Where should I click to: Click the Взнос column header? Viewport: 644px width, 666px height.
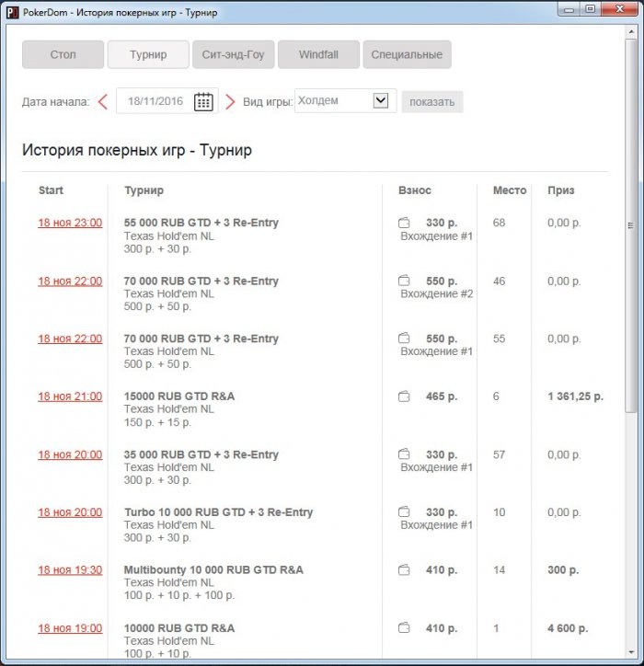[415, 190]
